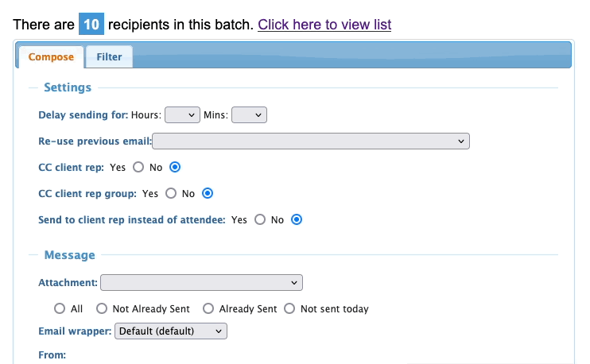Open the delay Hours dropdown
The image size is (590, 364).
(181, 115)
